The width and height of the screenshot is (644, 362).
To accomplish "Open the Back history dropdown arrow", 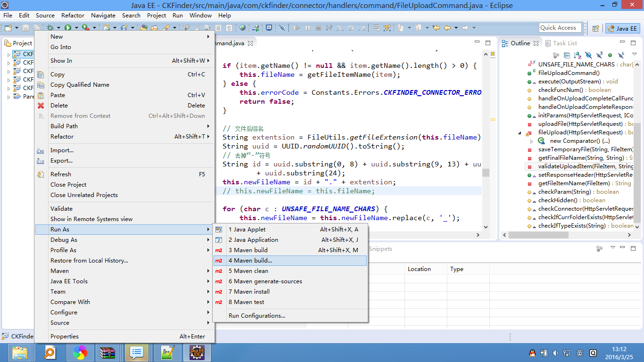I will tap(456, 28).
